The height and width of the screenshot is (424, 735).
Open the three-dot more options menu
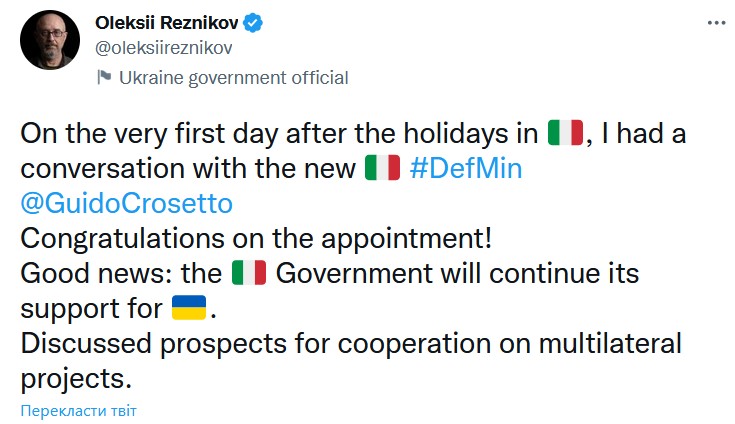click(x=716, y=22)
